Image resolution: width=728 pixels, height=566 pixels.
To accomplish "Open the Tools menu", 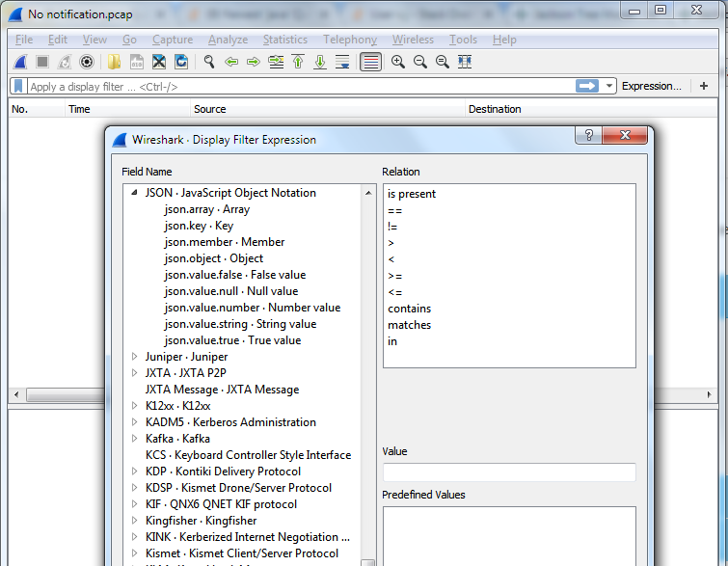I will 463,40.
